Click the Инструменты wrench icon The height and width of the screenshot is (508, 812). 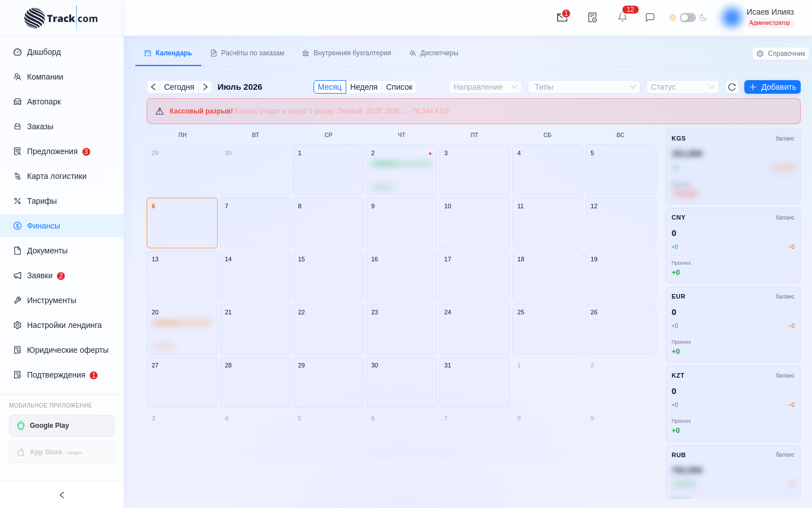pyautogui.click(x=17, y=300)
